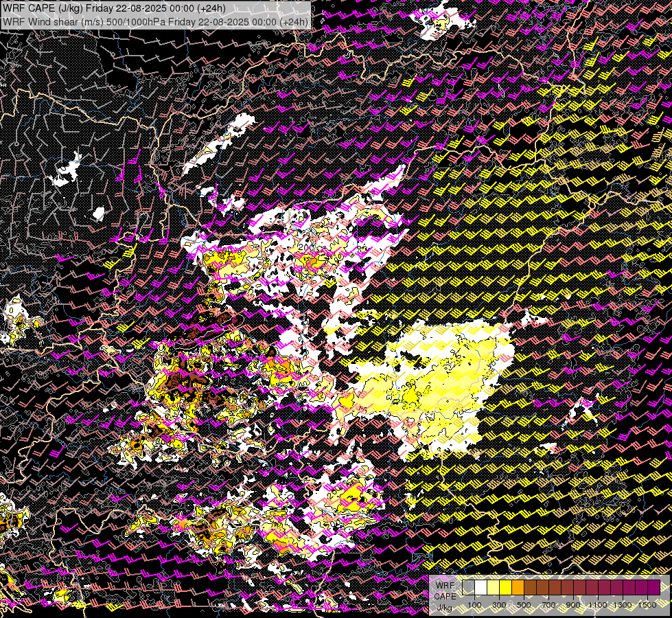Click the 1100 legend value
Image resolution: width=672 pixels, height=618 pixels.
[x=598, y=605]
